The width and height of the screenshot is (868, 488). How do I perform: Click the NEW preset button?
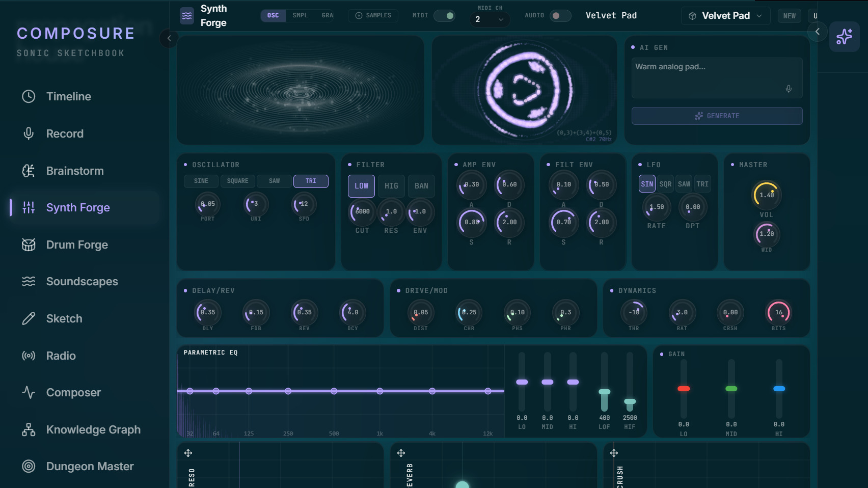click(x=790, y=16)
